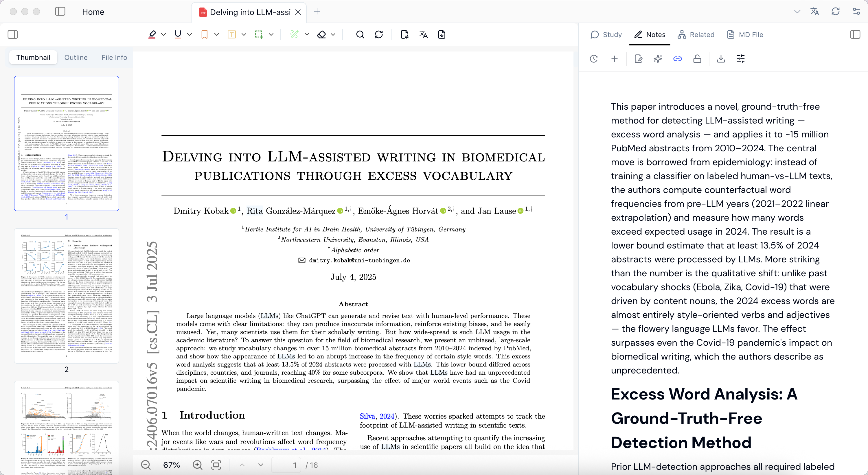Screen dimensions: 868x475
Task: Go to the Home tab
Action: (x=93, y=12)
